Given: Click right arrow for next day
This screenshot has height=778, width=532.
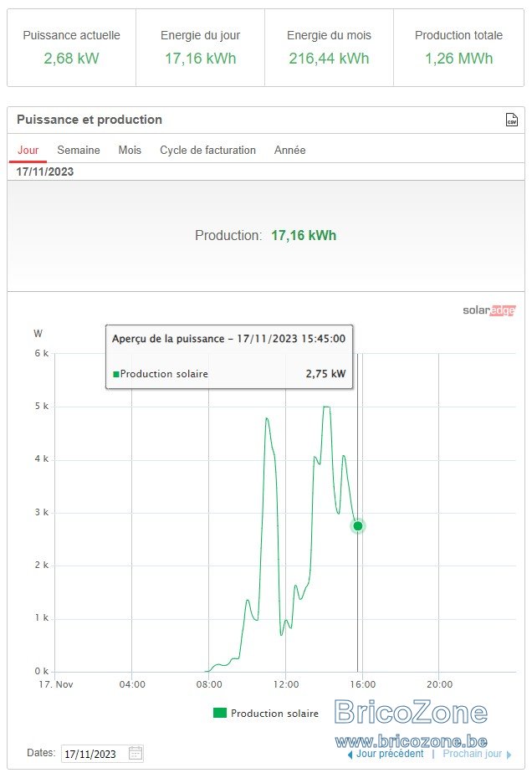Looking at the screenshot, I should click(509, 755).
